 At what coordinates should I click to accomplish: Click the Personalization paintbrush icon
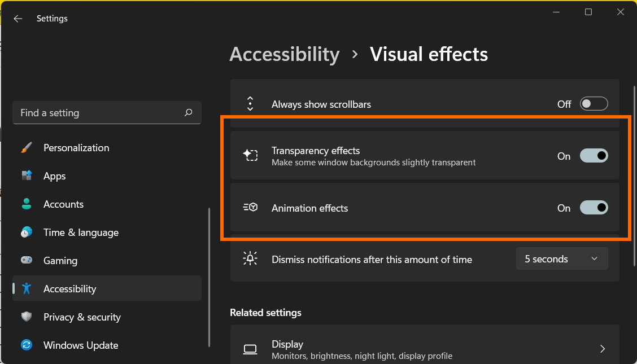pyautogui.click(x=27, y=148)
